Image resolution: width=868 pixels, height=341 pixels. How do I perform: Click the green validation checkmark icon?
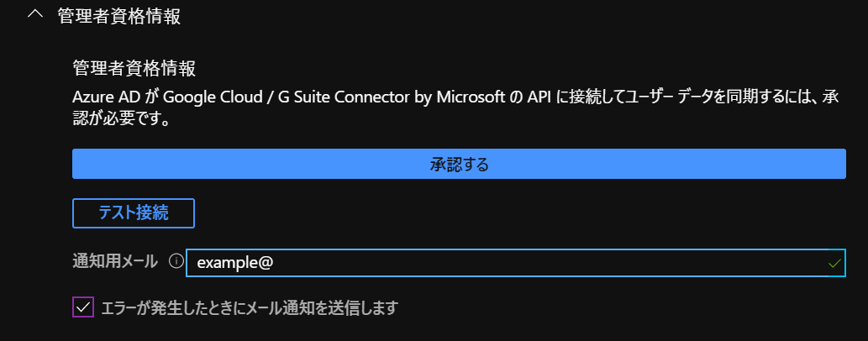click(834, 263)
